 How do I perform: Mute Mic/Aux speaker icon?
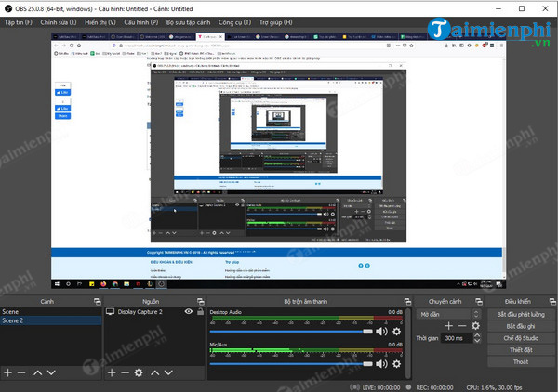(381, 364)
